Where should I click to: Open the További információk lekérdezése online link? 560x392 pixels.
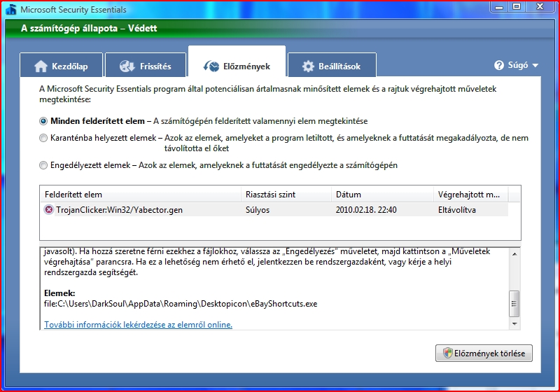138,325
